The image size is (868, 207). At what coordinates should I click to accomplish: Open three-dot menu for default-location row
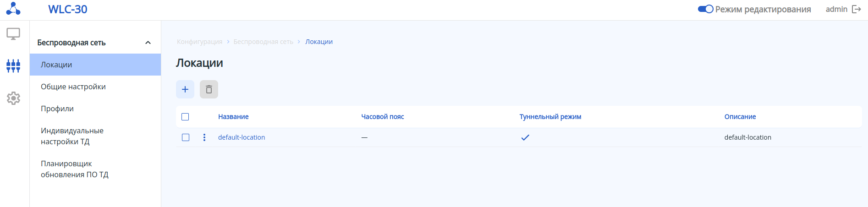[204, 137]
